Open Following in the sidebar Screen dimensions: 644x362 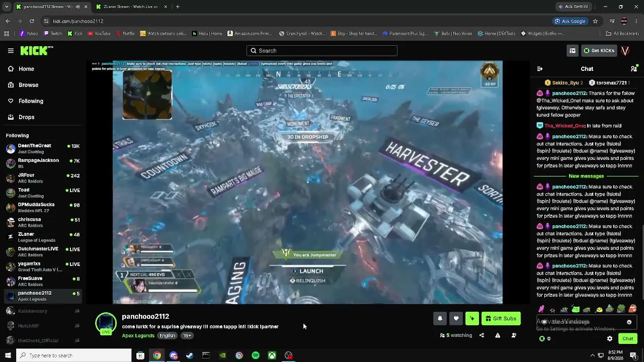pos(31,101)
